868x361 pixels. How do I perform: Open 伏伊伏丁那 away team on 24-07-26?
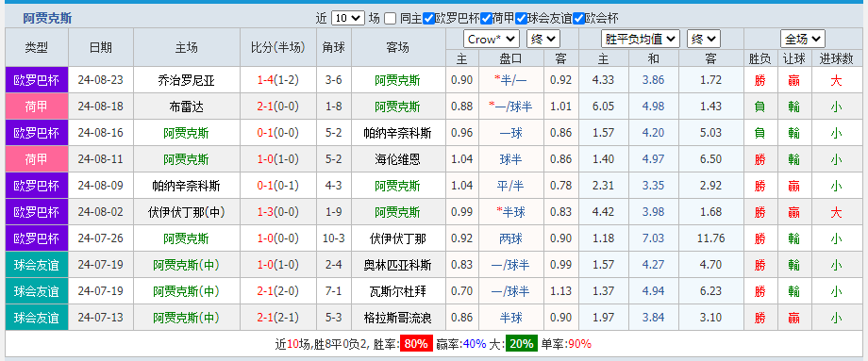tap(397, 238)
